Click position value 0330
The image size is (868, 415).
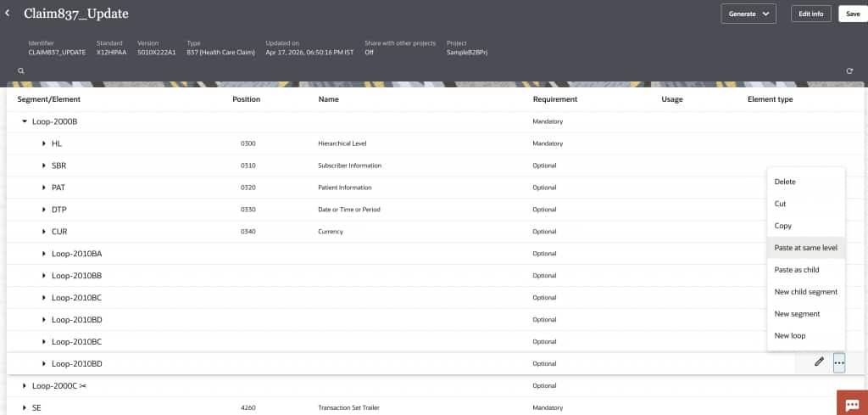click(x=248, y=210)
